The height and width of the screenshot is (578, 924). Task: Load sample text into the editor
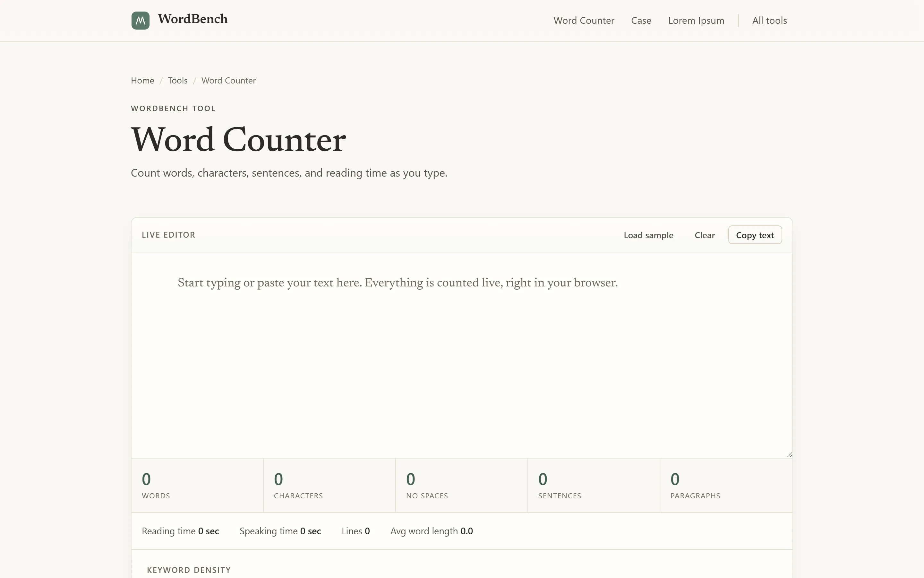648,235
